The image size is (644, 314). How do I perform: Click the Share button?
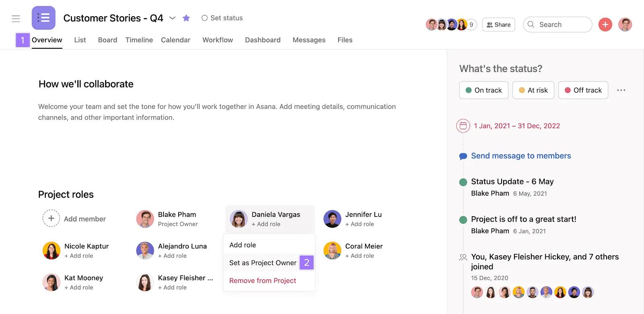point(498,25)
